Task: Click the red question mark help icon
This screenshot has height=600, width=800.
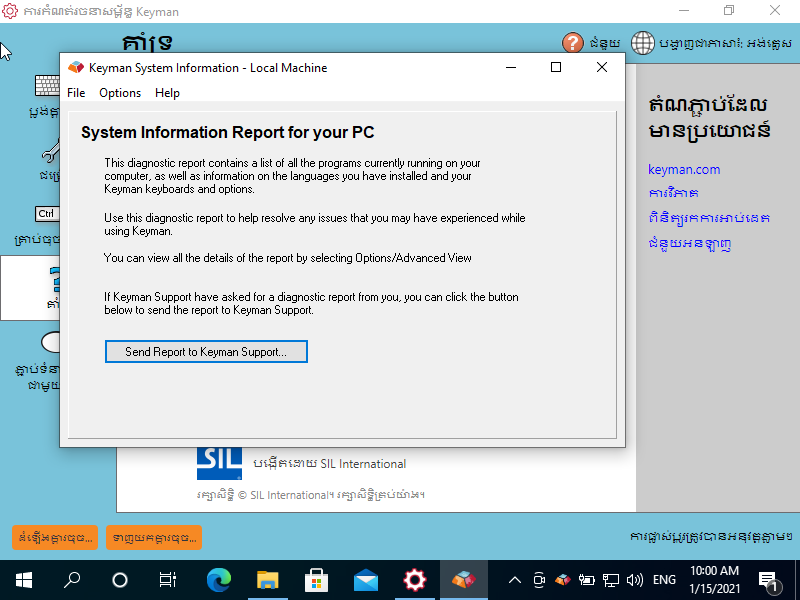Action: (x=572, y=43)
